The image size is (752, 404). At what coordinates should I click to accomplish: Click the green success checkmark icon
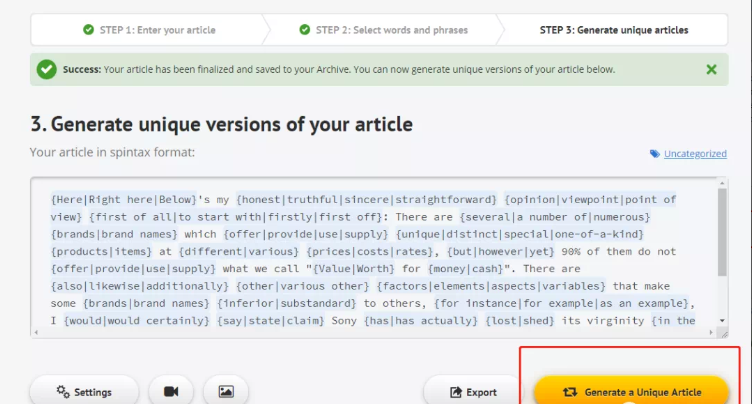coord(47,70)
